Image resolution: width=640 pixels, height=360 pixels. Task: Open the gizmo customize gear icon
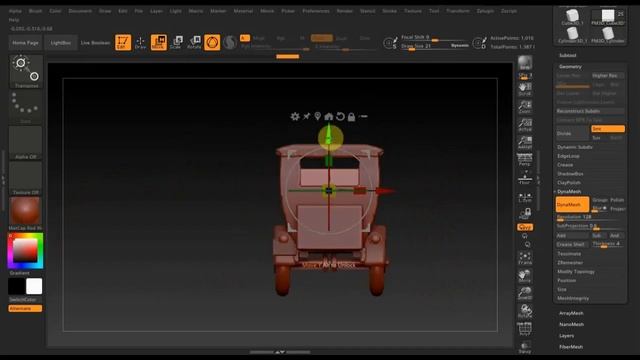click(x=295, y=117)
